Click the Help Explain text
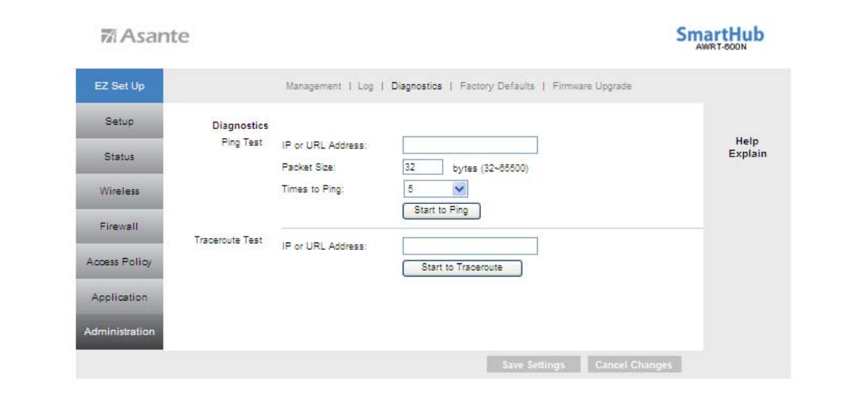This screenshot has height=408, width=868. tap(747, 148)
